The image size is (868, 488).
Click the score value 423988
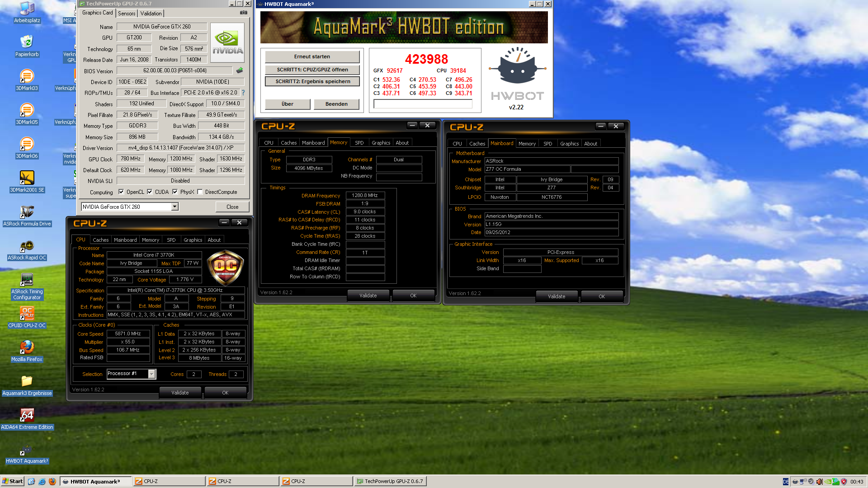tap(426, 59)
